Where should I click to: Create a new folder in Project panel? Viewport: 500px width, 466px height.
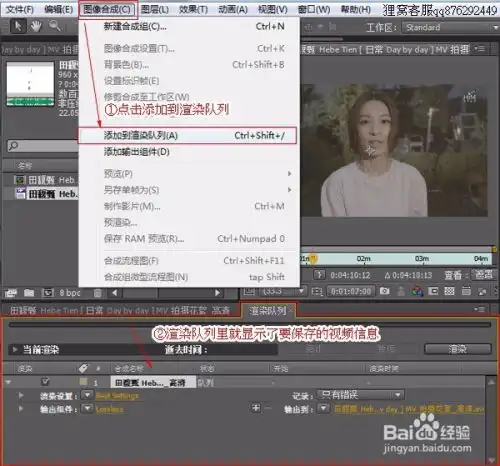pos(29,293)
